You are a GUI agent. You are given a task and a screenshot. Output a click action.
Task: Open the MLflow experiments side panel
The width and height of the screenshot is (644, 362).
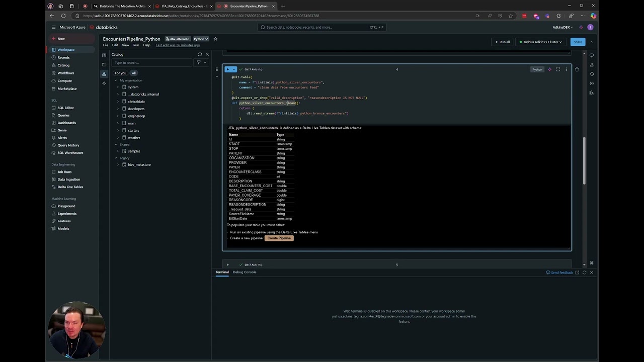click(592, 64)
